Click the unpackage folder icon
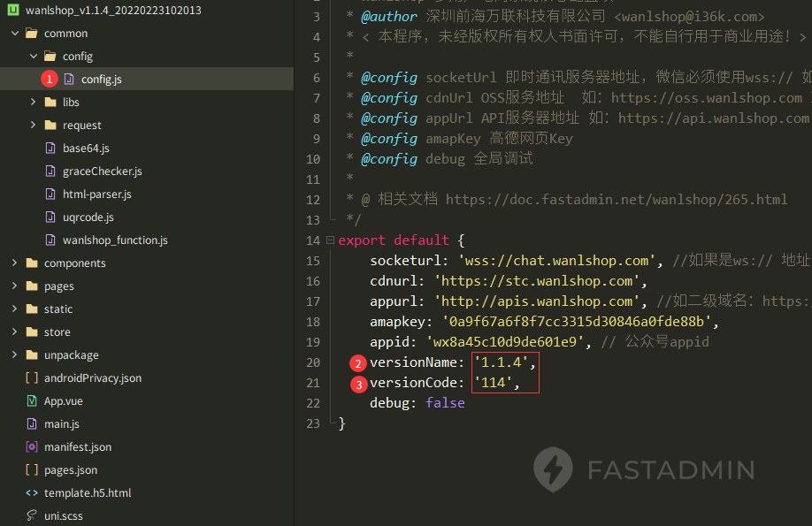 click(x=32, y=354)
